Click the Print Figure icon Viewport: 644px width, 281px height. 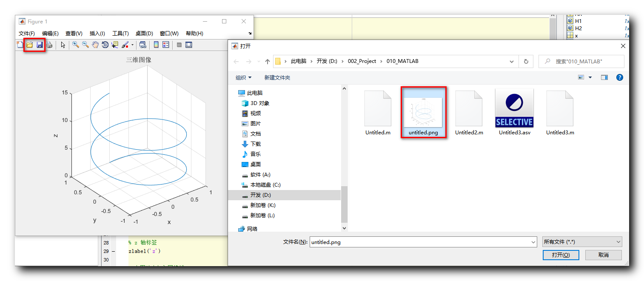49,45
